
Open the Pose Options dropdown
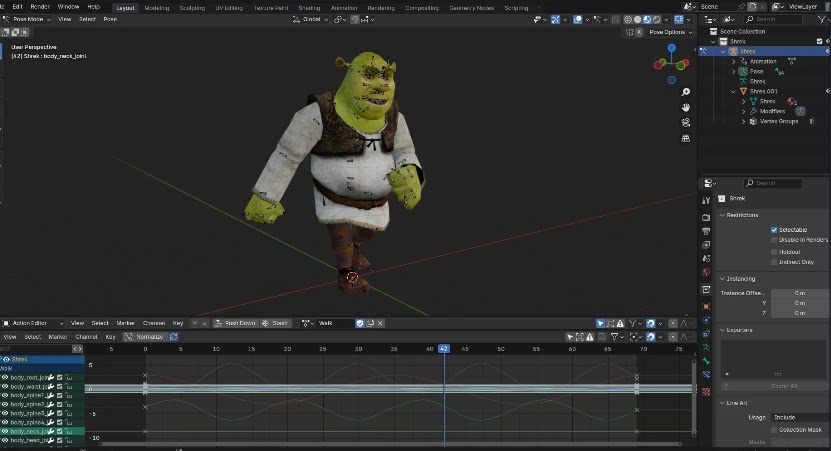(670, 32)
